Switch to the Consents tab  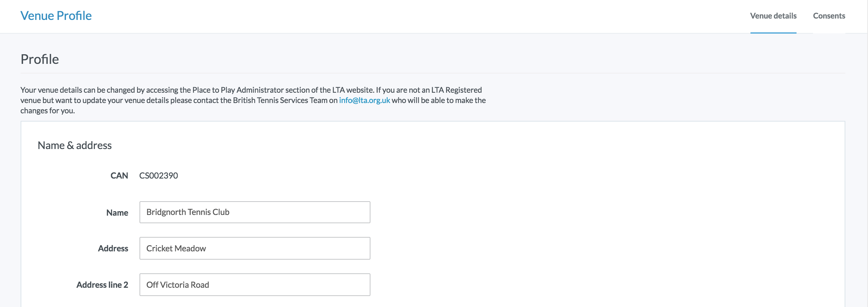829,16
